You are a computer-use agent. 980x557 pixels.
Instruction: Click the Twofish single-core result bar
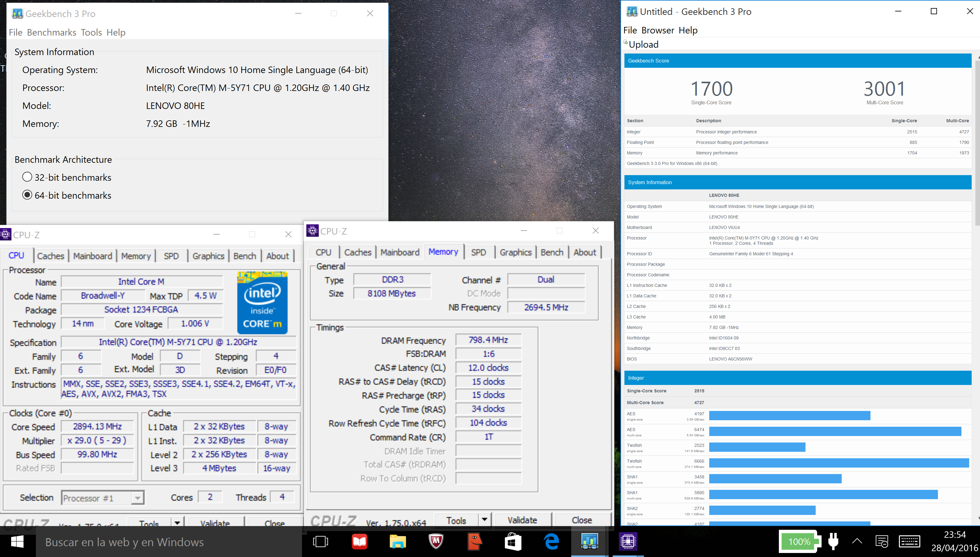(x=758, y=447)
